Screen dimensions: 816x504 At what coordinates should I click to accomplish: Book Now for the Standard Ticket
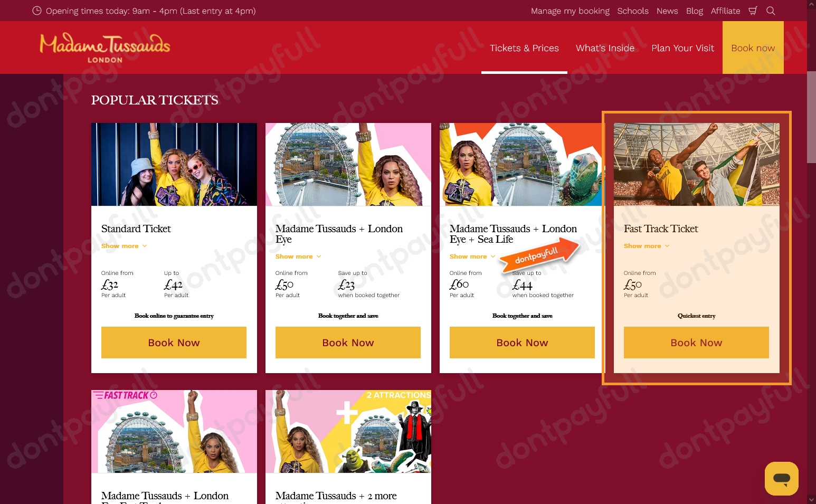tap(174, 343)
